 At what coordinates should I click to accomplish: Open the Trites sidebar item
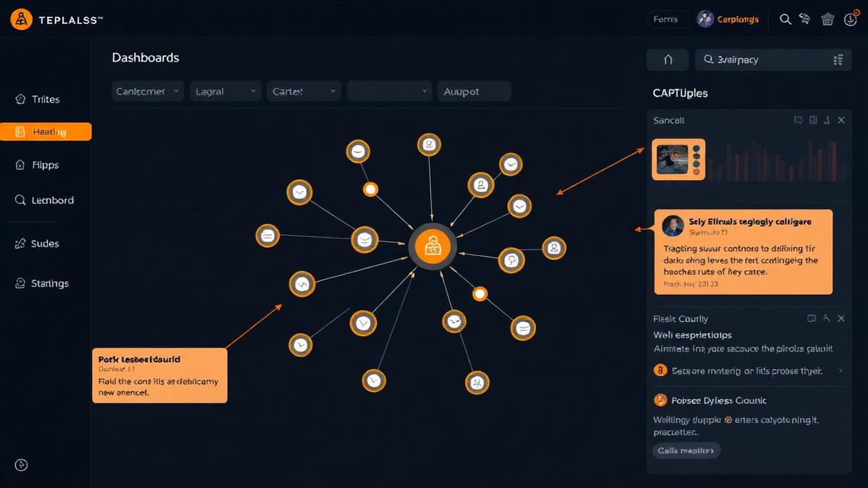click(x=46, y=99)
